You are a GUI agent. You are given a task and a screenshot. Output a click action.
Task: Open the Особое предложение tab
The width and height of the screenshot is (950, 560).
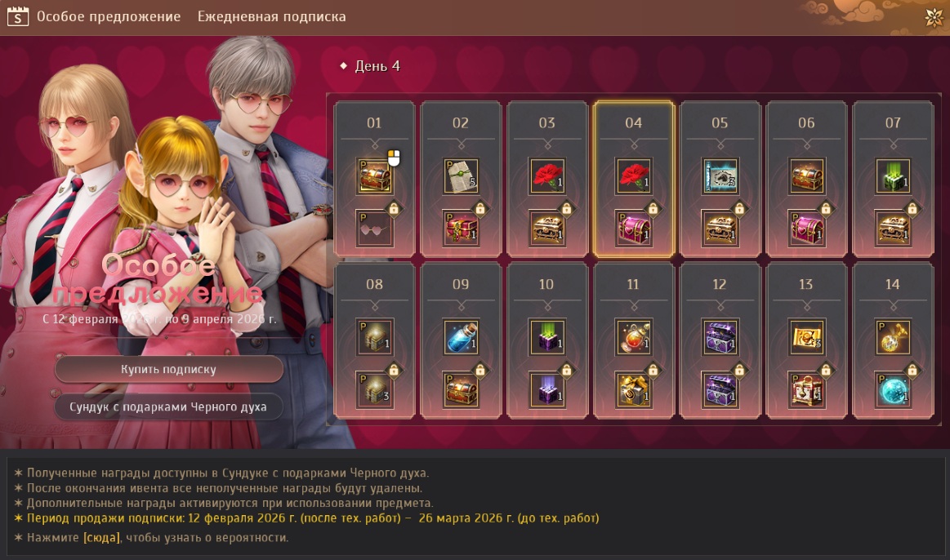click(109, 16)
